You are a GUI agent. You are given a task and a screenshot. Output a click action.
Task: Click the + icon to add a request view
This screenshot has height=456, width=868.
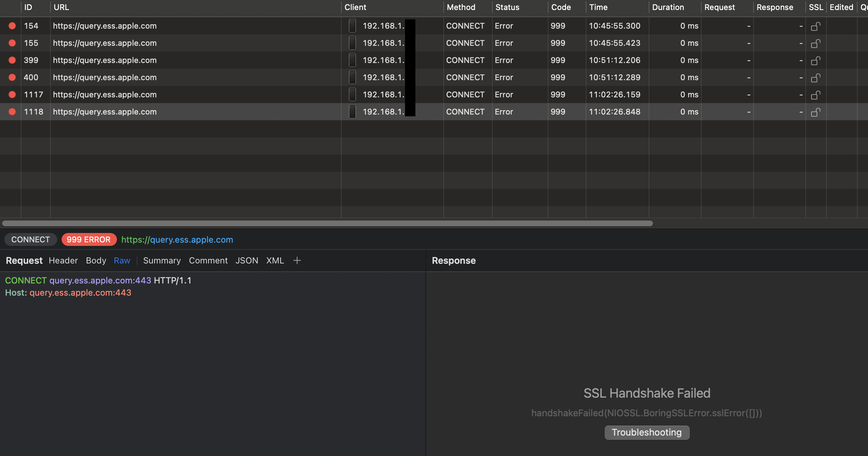pos(297,261)
